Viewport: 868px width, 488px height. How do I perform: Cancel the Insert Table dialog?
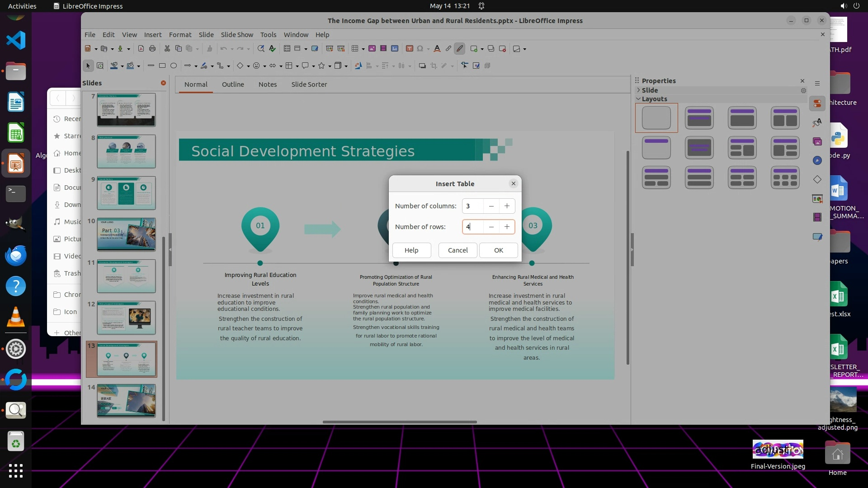pos(458,250)
